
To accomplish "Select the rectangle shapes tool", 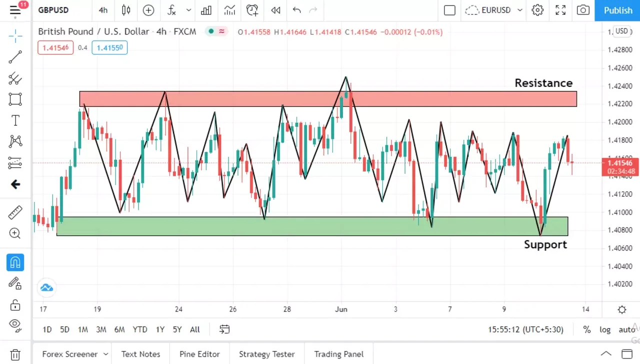I will (x=15, y=99).
